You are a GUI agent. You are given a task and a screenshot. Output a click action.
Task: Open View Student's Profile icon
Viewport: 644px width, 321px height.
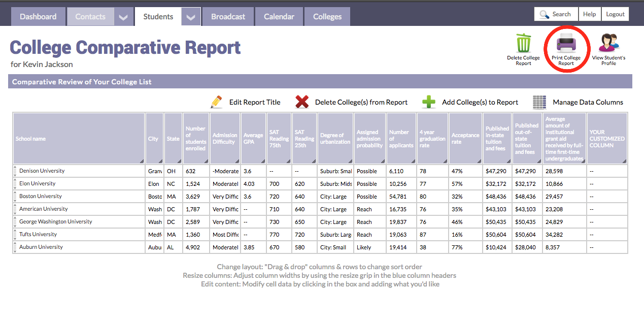coord(608,44)
